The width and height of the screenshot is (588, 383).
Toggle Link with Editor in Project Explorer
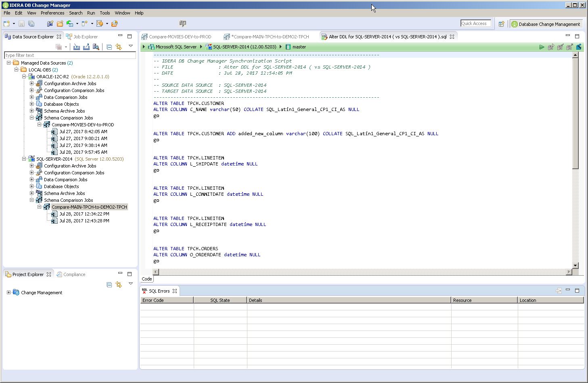tap(119, 285)
